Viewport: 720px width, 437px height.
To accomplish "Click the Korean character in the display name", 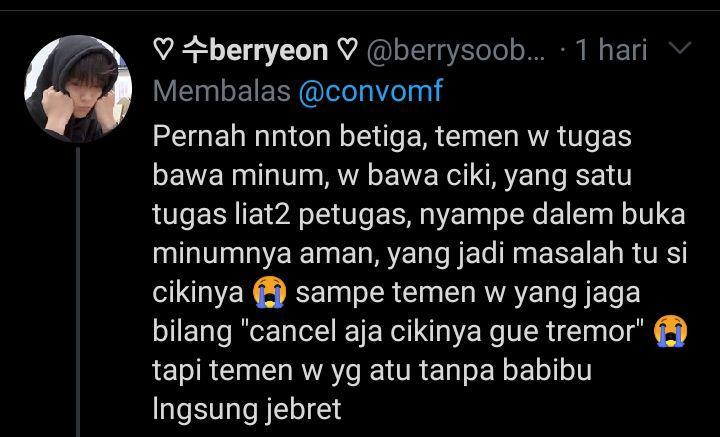I will (x=196, y=50).
